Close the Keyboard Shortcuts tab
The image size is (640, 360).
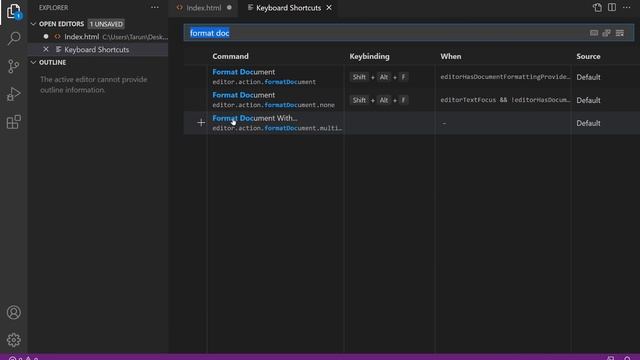pyautogui.click(x=329, y=8)
